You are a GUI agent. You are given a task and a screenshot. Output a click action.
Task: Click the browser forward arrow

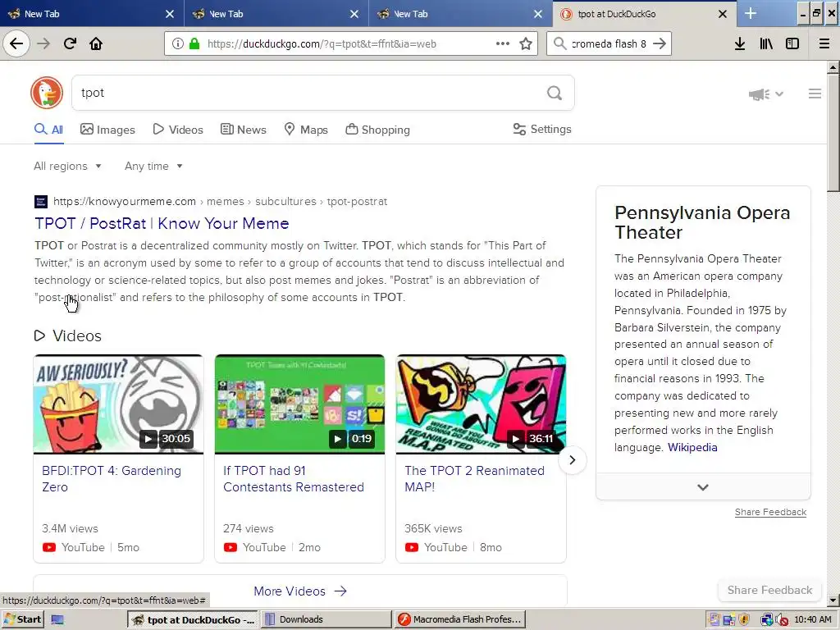[x=43, y=43]
